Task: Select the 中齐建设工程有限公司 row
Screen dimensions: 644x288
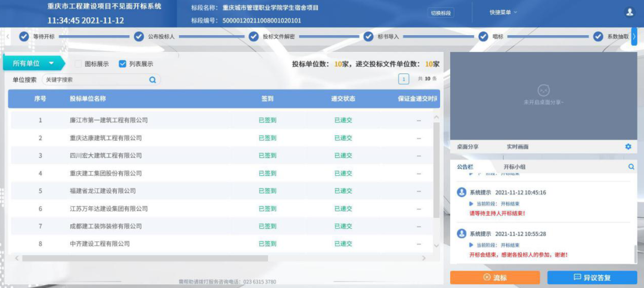Action: [221, 244]
